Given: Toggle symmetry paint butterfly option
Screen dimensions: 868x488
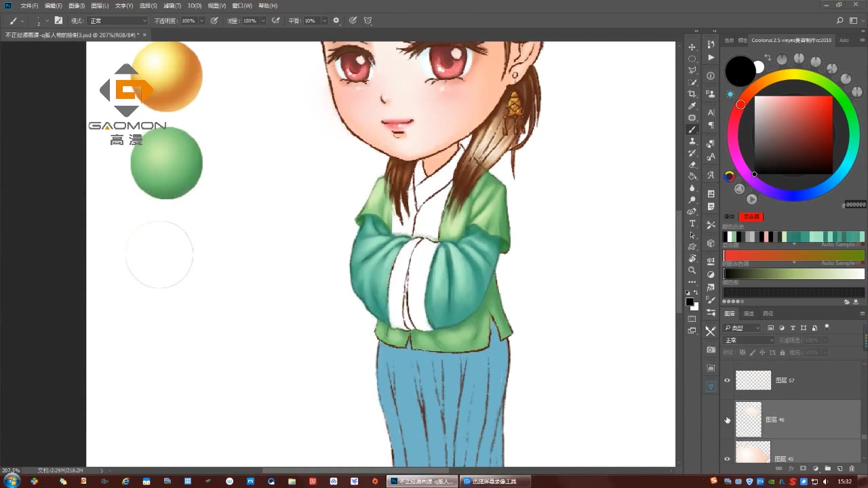Looking at the screenshot, I should pos(368,20).
